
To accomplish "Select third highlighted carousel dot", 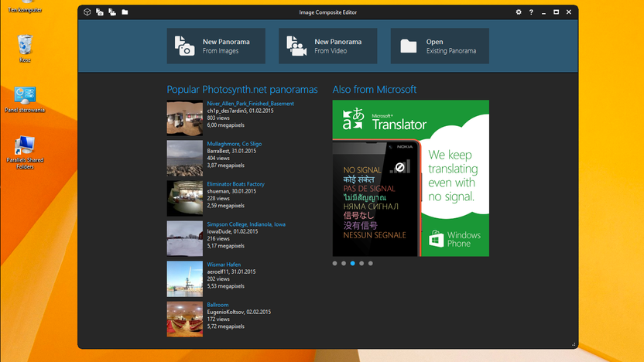I will [x=353, y=264].
